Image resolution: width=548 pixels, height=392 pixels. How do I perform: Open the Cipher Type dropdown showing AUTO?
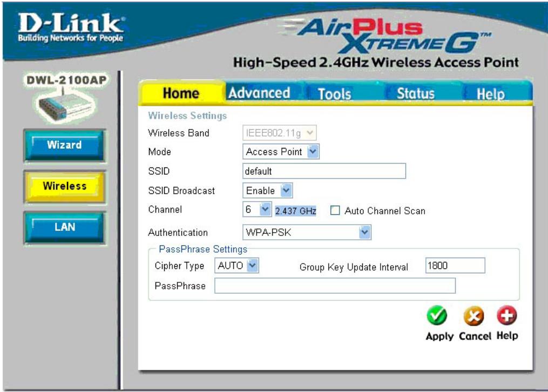(x=236, y=266)
